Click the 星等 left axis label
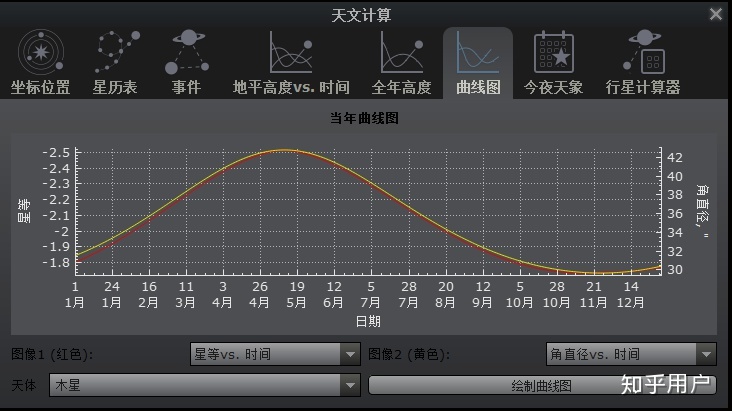The image size is (732, 411). point(23,211)
